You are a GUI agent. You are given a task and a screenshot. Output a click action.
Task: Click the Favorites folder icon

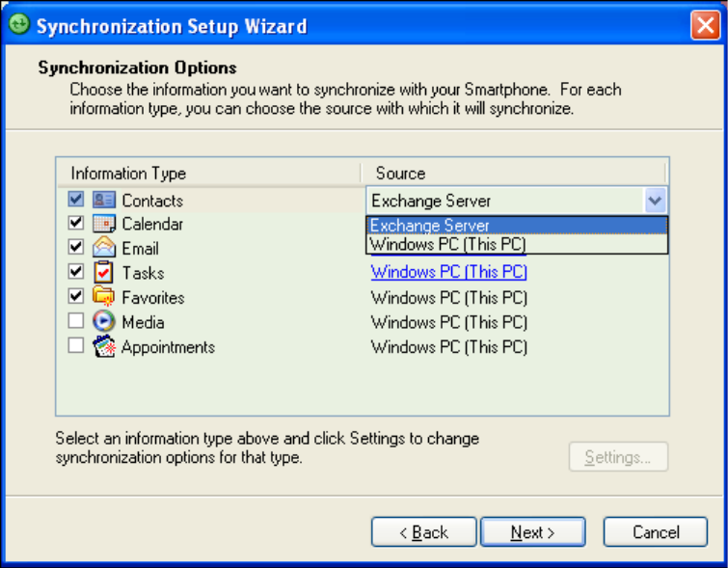(x=103, y=296)
